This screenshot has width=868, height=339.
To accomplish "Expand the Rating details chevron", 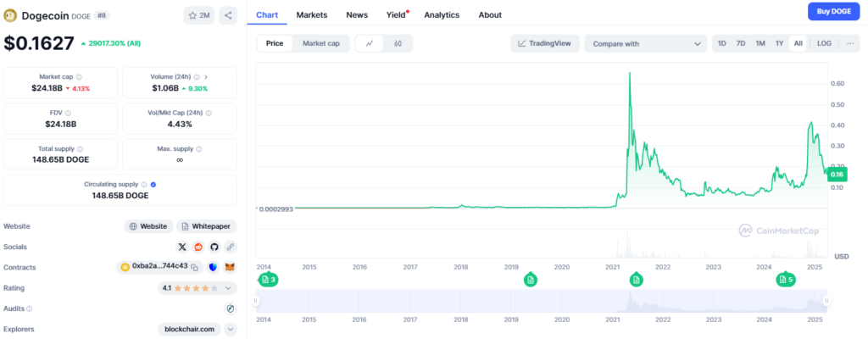I will [230, 288].
